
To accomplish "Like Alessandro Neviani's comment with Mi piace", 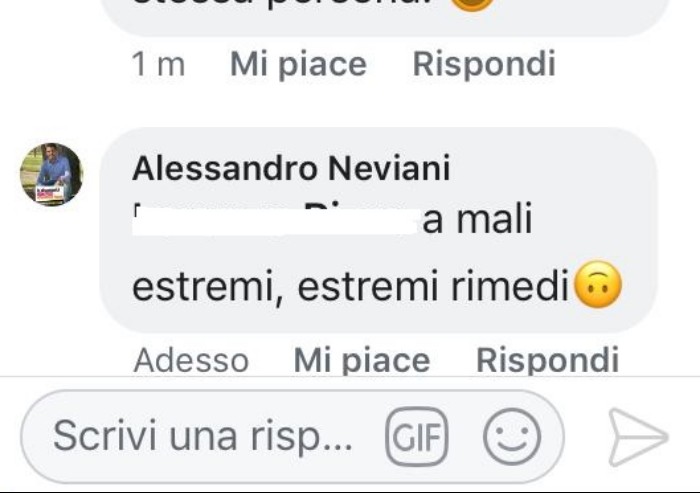I will click(362, 361).
